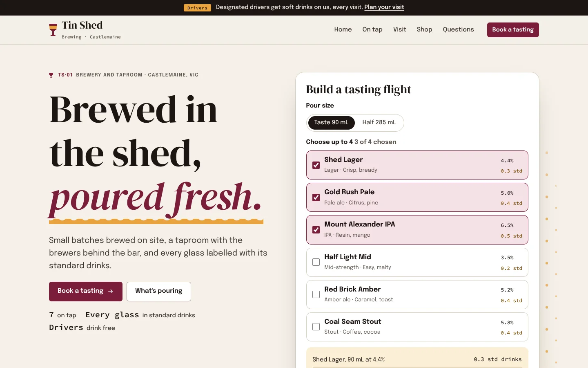Click the Drivers badge in the announcement bar
588x368 pixels.
(197, 8)
